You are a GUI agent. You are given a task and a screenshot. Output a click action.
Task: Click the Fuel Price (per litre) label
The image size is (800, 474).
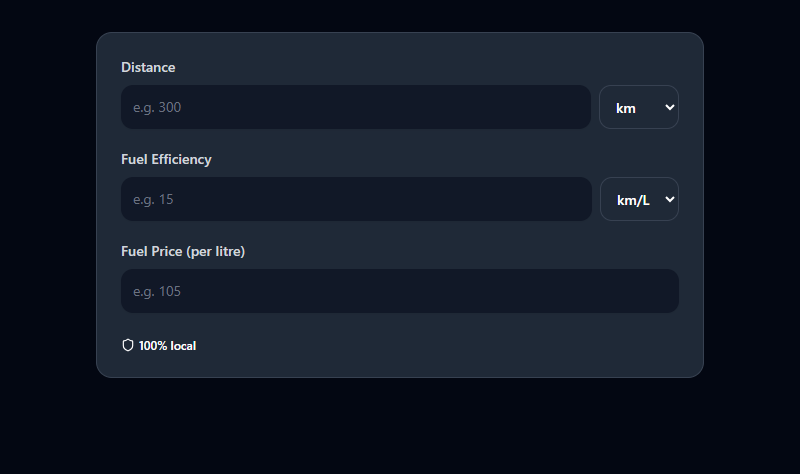pyautogui.click(x=183, y=252)
